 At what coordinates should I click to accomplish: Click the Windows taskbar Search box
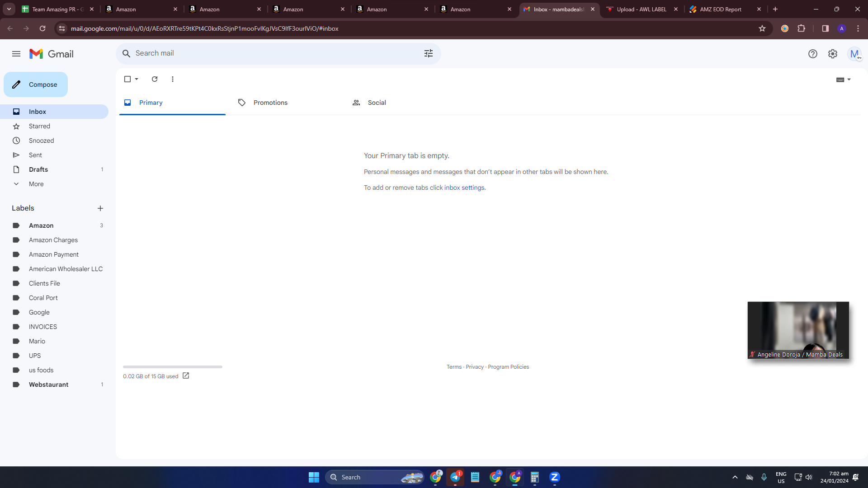(x=375, y=477)
